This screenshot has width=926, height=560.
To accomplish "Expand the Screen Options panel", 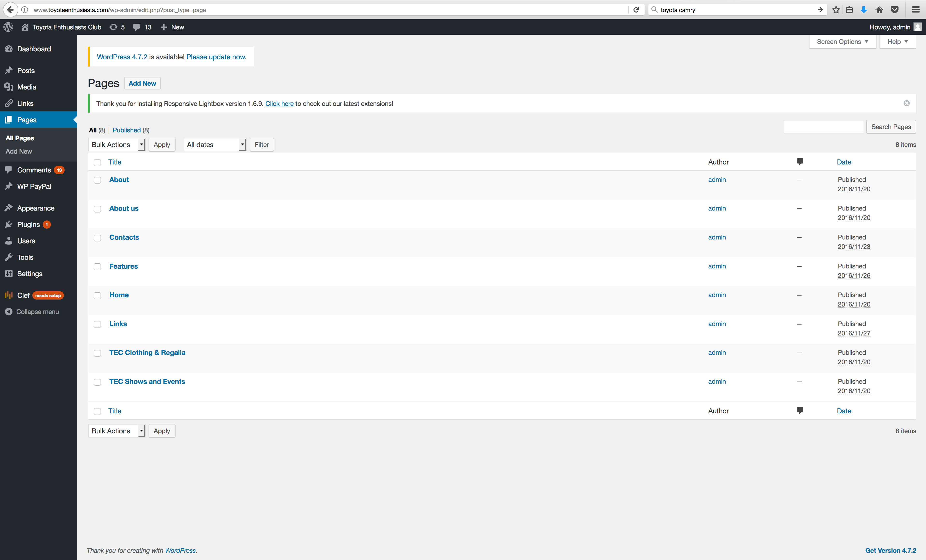I will 842,42.
